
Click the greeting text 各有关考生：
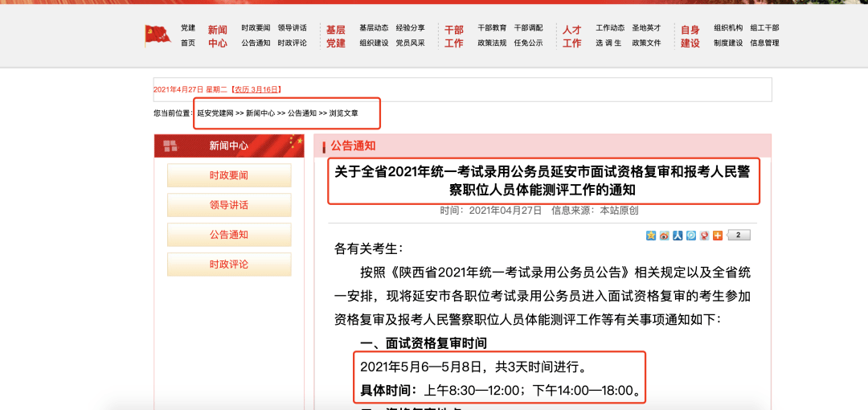click(x=369, y=248)
